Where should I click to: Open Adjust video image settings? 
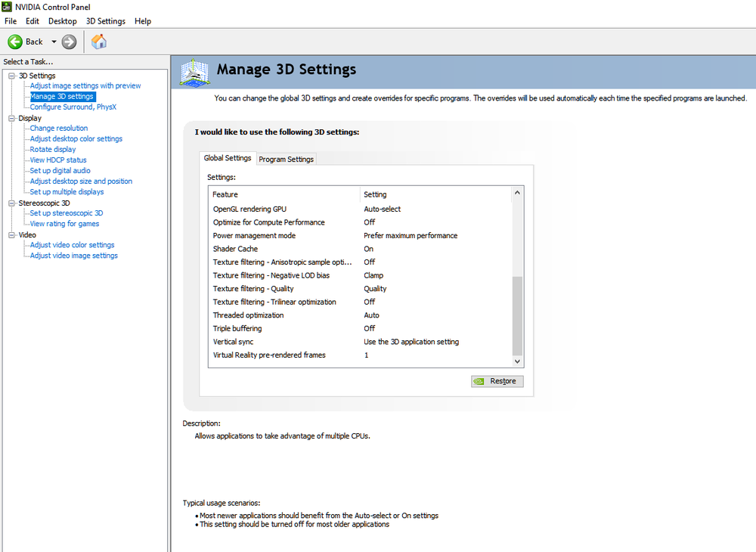[x=74, y=256]
